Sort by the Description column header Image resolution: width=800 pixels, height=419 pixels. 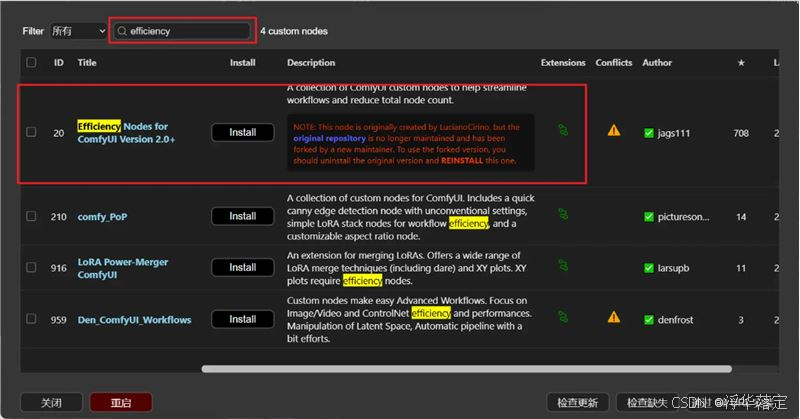[x=311, y=62]
